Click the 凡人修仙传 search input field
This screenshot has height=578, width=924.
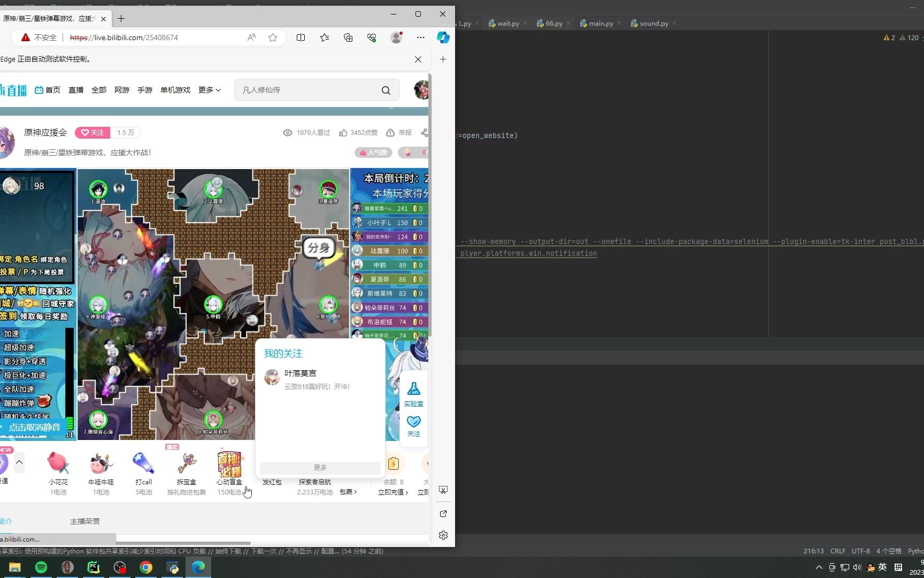click(307, 90)
